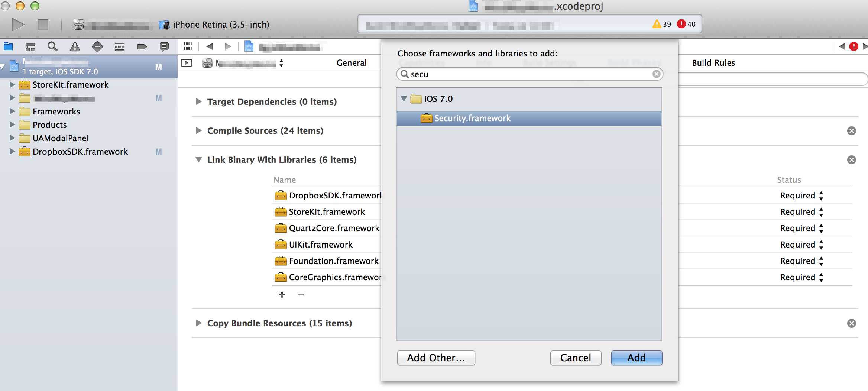Collapse the project root item
Viewport: 868px width, 391px height.
click(x=3, y=67)
